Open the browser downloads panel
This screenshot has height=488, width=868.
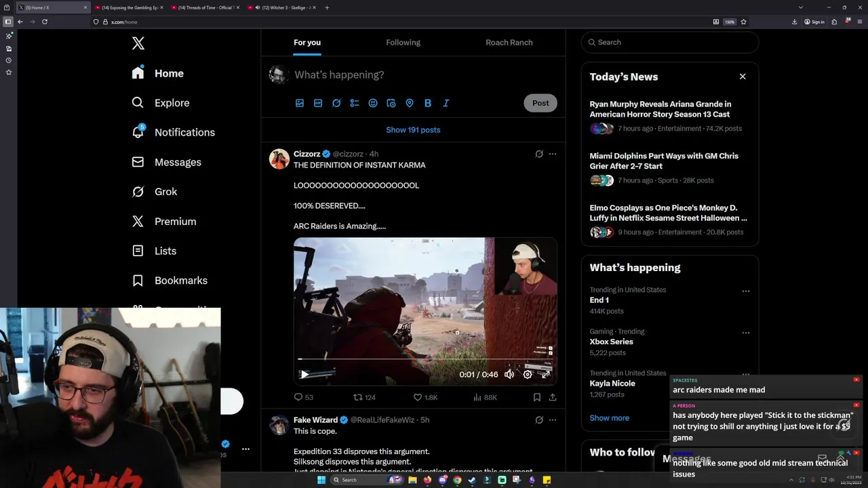tap(795, 22)
